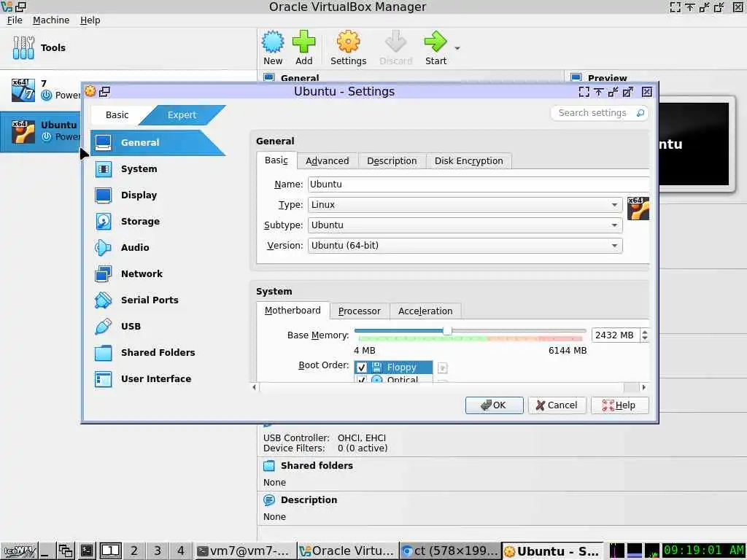747x560 pixels.
Task: Click the Base Memory value field 2432 MB
Action: point(615,335)
